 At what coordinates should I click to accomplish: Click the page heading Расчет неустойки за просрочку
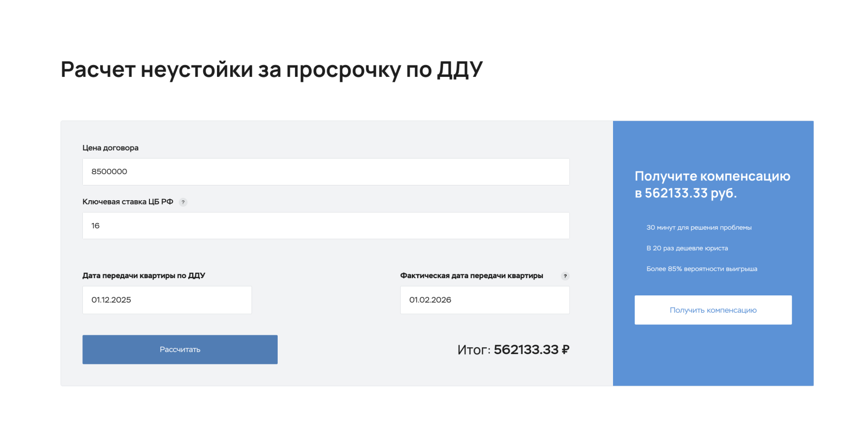[271, 70]
